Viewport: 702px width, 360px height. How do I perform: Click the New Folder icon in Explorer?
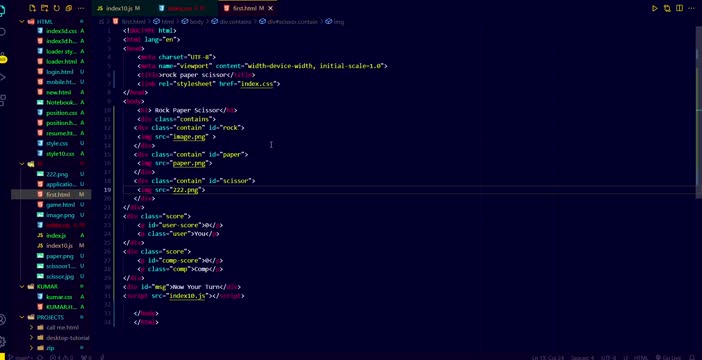click(x=44, y=8)
